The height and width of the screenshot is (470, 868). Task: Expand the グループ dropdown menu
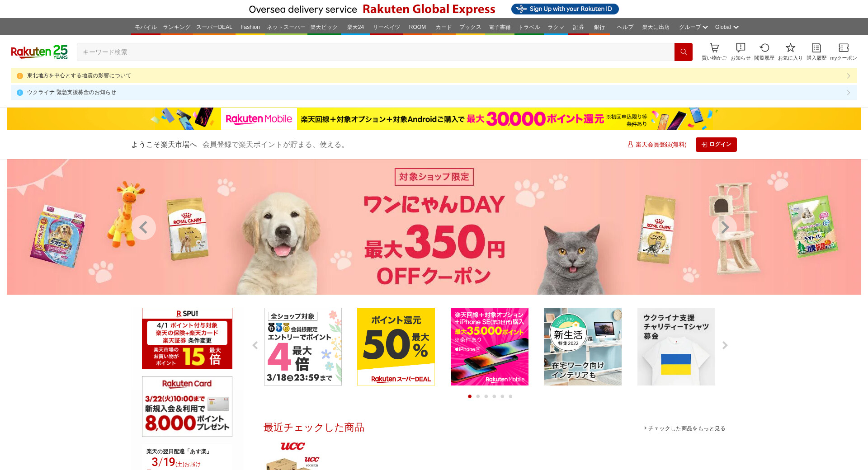click(x=693, y=27)
